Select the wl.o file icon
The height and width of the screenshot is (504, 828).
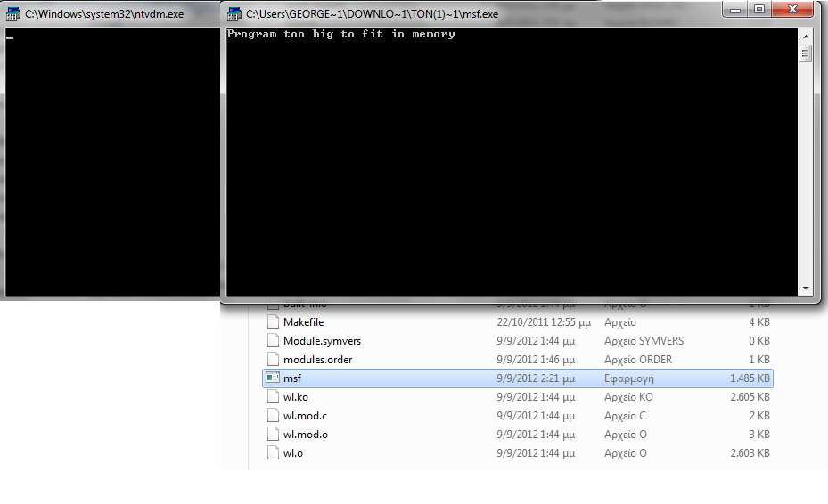coord(273,453)
